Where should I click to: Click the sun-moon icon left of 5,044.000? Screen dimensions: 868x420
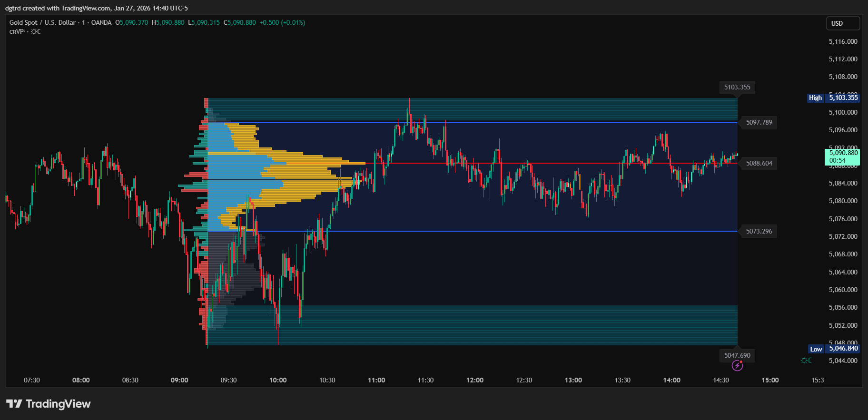coord(806,361)
